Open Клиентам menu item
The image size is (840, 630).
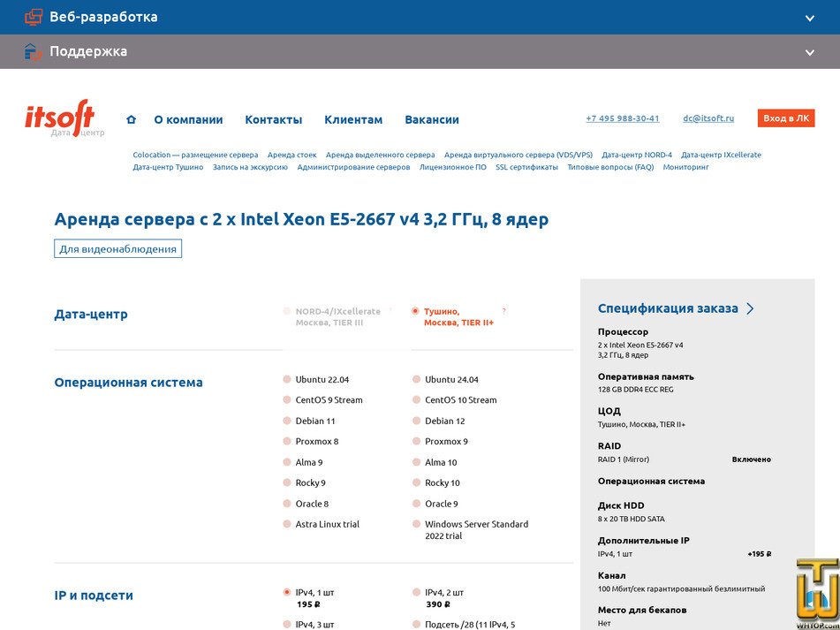tap(353, 119)
